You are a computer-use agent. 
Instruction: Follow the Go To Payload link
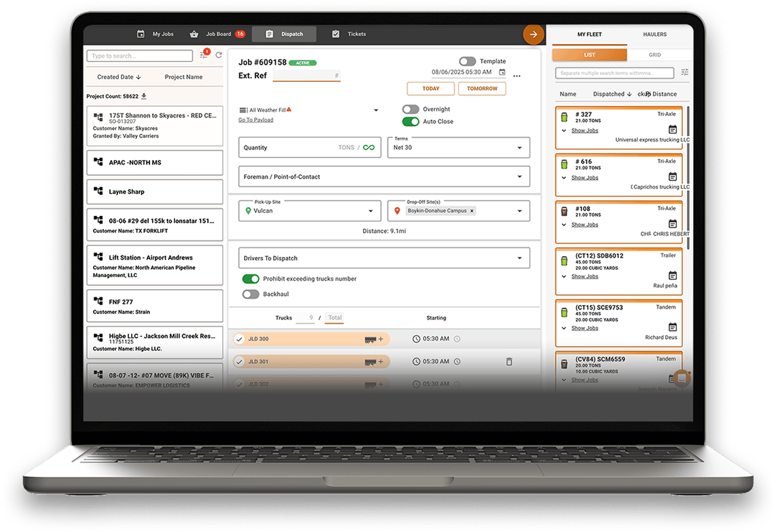point(256,120)
